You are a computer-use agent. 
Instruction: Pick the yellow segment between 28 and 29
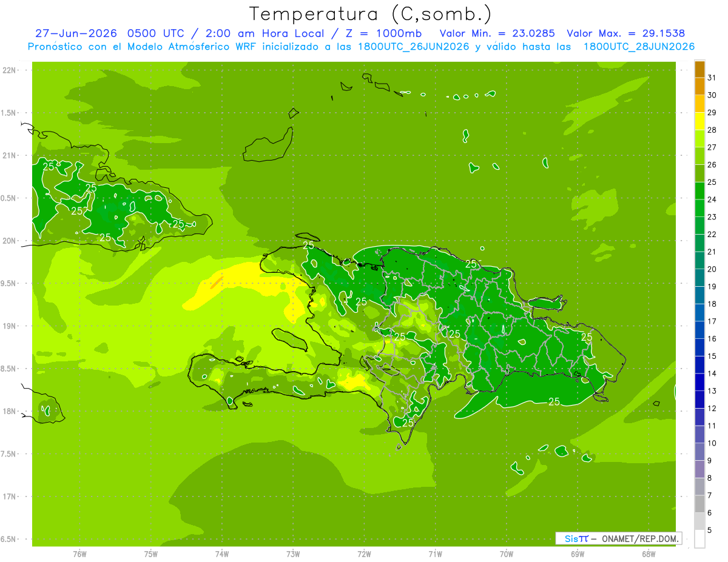pos(699,121)
